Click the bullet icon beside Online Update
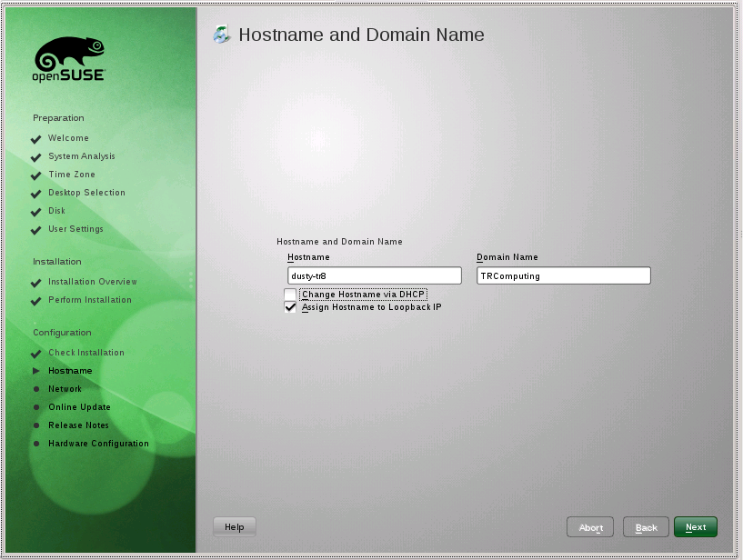Image resolution: width=743 pixels, height=560 pixels. [x=36, y=407]
